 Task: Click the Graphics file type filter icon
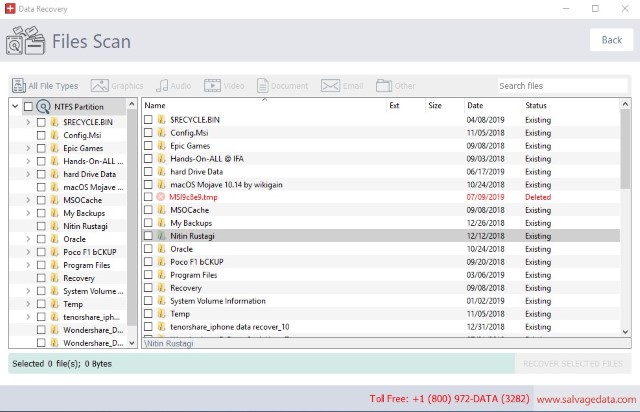pos(99,86)
